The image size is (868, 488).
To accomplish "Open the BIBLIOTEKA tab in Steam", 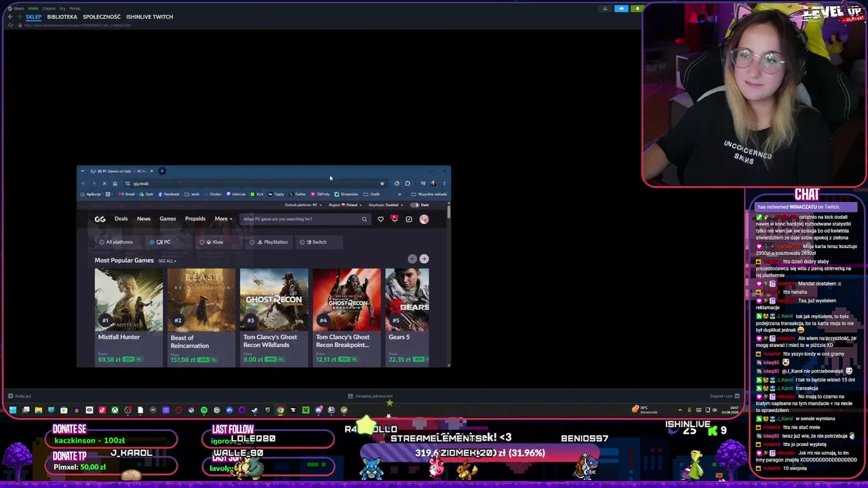I will tap(62, 17).
